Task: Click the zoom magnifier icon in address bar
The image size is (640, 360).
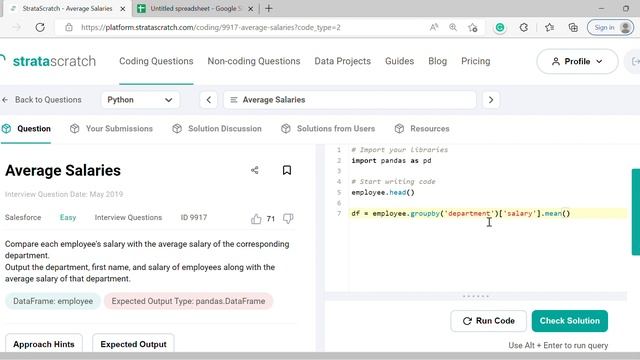Action: point(453,27)
